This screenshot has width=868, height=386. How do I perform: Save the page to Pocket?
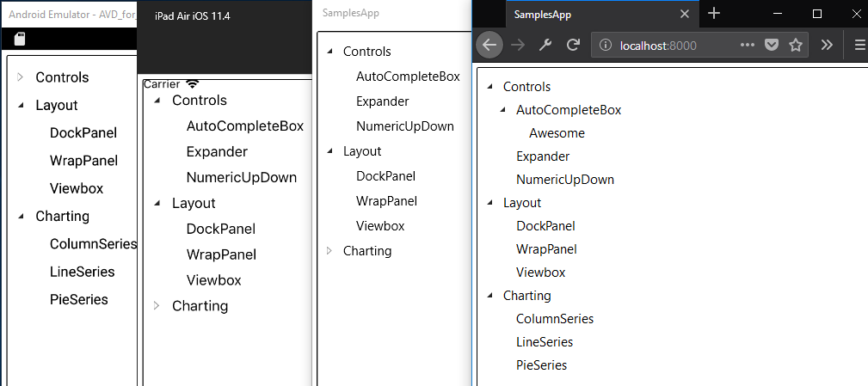(x=772, y=45)
